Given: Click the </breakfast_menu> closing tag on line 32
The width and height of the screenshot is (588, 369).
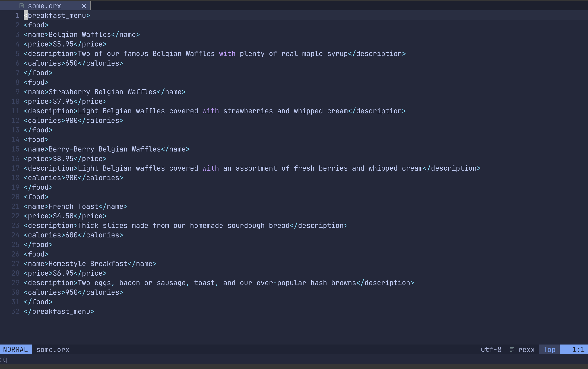Looking at the screenshot, I should click(x=59, y=312).
